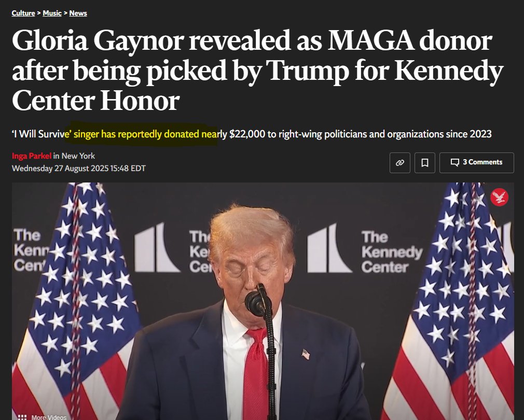Click the highlighted 'singer has reportedly donated' text

(135, 134)
